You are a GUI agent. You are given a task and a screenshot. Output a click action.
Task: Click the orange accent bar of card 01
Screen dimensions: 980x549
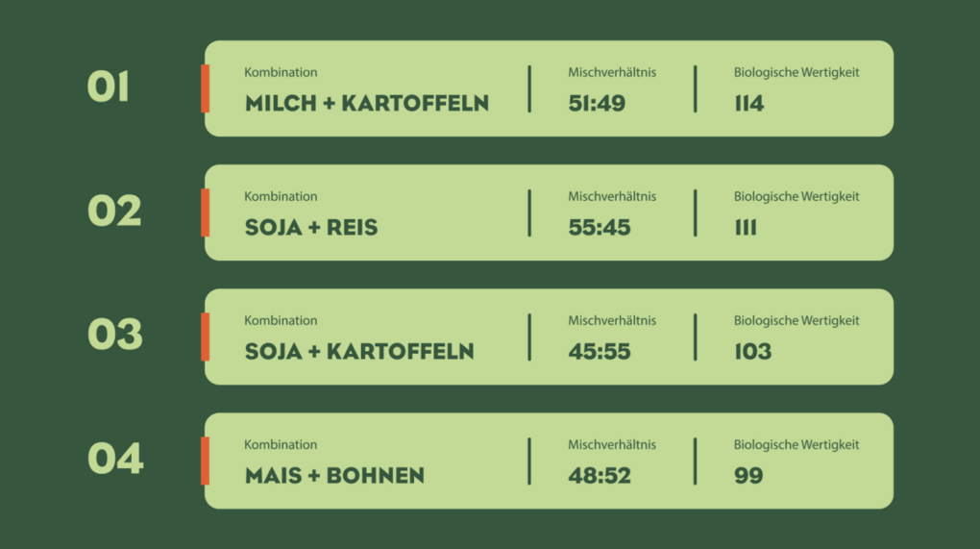point(205,88)
